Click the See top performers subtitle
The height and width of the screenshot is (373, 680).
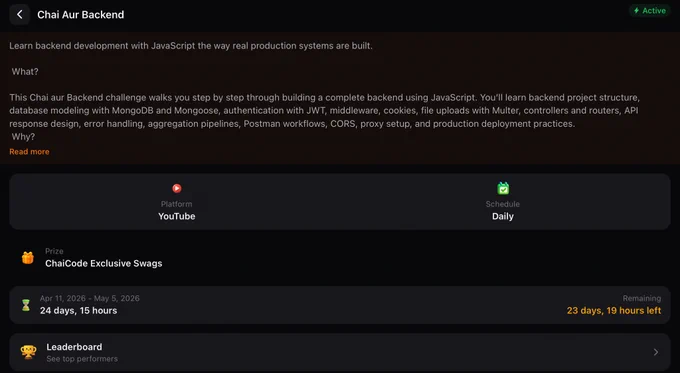tap(82, 359)
